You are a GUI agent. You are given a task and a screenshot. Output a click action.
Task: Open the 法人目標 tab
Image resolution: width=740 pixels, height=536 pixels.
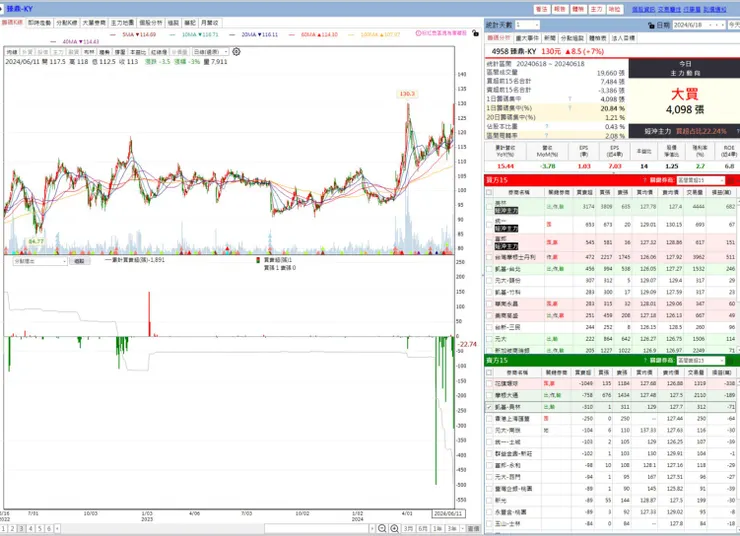point(623,38)
